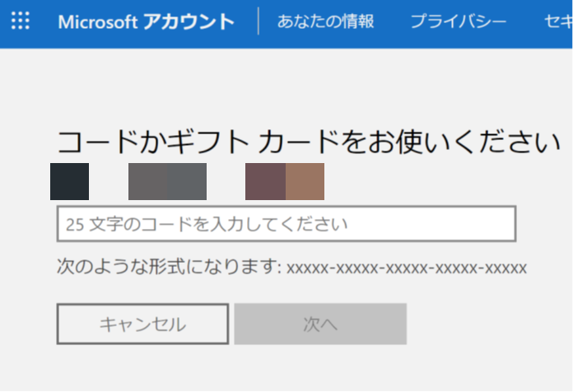Open the app launcher grid icon
573x392 pixels.
[21, 21]
